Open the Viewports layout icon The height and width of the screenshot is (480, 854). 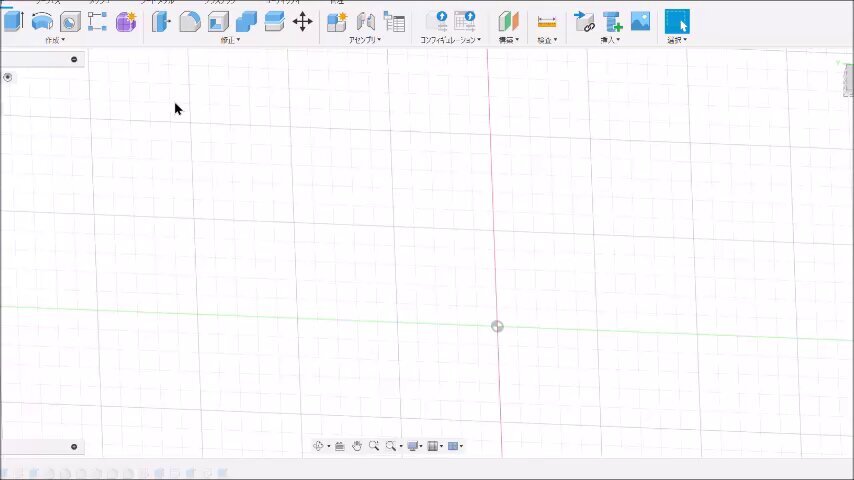tap(453, 446)
